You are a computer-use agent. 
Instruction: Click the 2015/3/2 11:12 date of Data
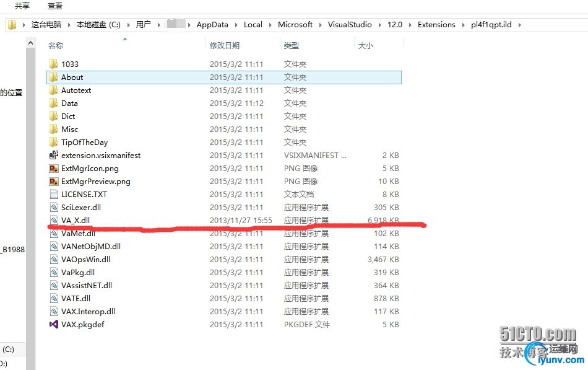pyautogui.click(x=236, y=103)
